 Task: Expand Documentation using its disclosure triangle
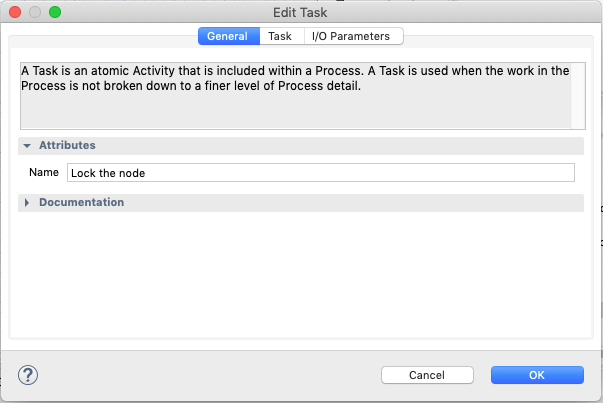click(27, 202)
